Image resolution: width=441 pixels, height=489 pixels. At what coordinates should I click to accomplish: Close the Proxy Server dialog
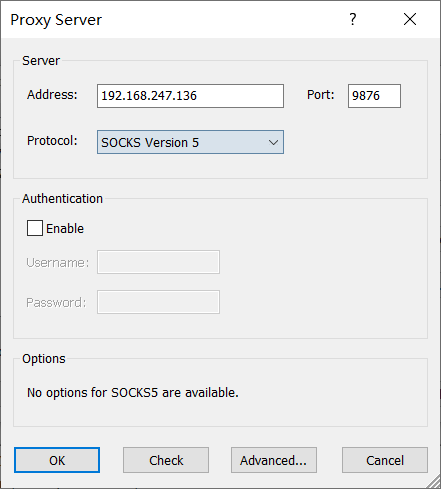410,19
